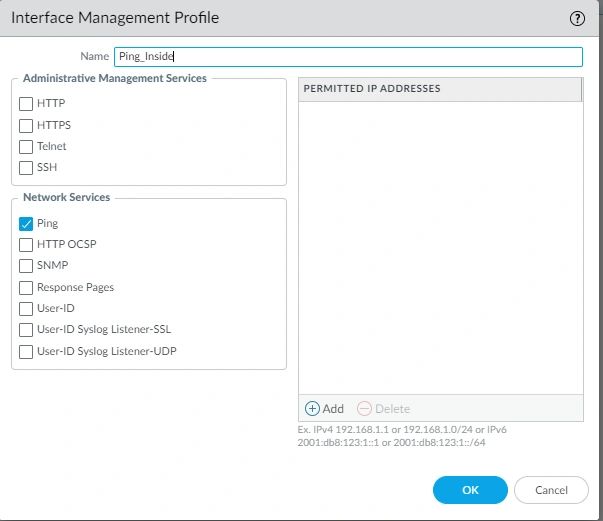
Task: Click the Interface Management Profile title bar
Action: pyautogui.click(x=280, y=18)
